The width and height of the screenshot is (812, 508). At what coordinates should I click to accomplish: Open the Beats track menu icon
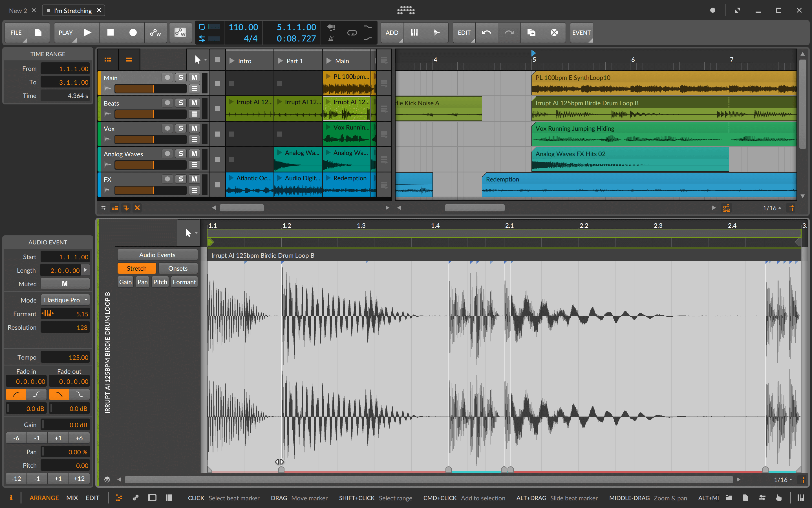tap(194, 114)
